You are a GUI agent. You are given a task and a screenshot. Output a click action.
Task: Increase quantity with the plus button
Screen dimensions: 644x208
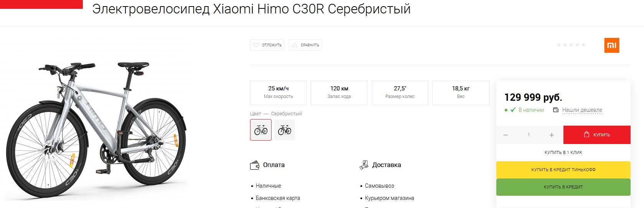(552, 135)
